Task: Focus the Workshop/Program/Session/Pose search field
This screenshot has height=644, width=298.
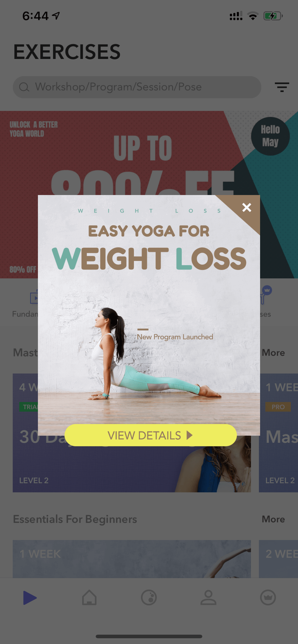Action: 137,87
